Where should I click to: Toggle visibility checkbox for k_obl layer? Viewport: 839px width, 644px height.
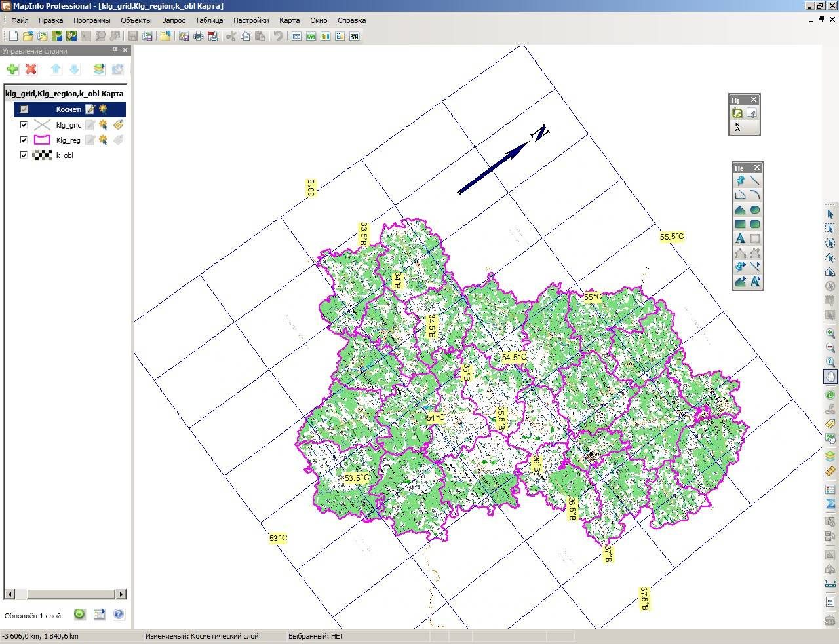click(24, 155)
